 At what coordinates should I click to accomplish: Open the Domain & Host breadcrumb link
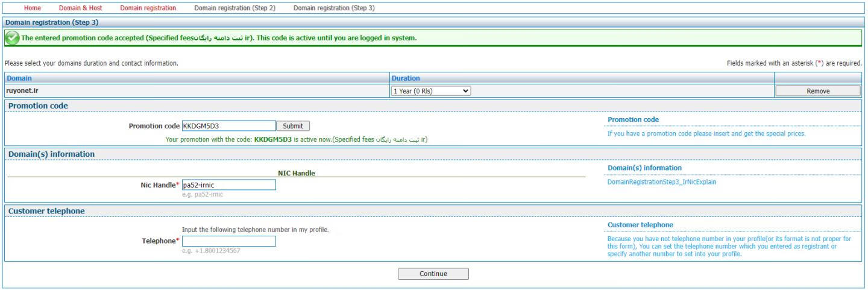80,8
